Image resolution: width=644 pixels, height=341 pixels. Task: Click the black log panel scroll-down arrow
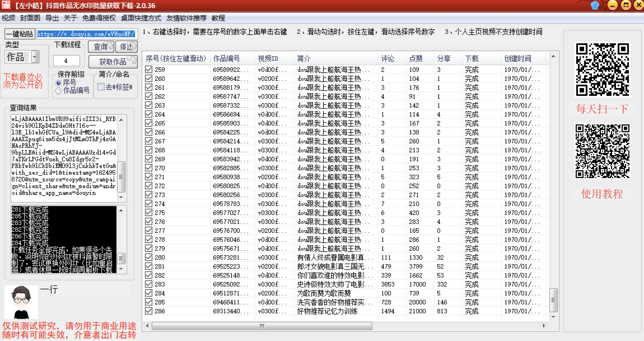coord(121,269)
